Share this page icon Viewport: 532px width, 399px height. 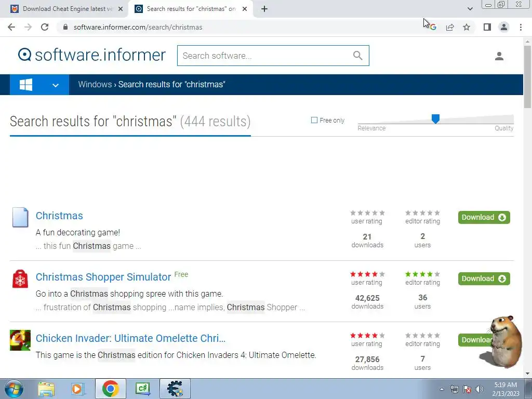[x=450, y=27]
